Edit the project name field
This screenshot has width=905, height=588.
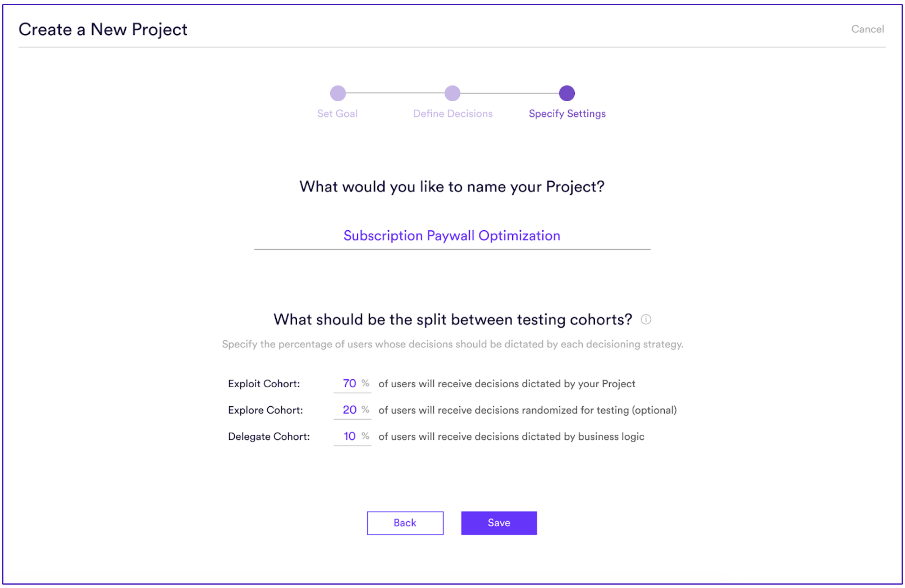(452, 236)
